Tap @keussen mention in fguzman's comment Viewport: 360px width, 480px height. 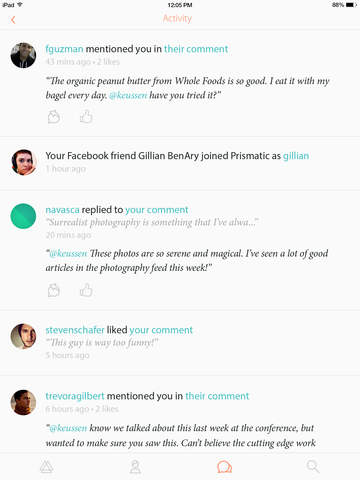coord(128,96)
